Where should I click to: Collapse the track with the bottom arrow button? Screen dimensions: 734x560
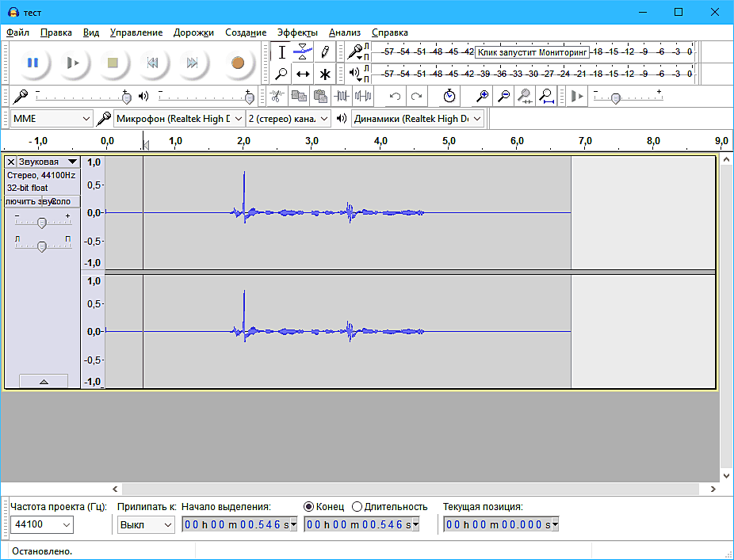coord(44,381)
